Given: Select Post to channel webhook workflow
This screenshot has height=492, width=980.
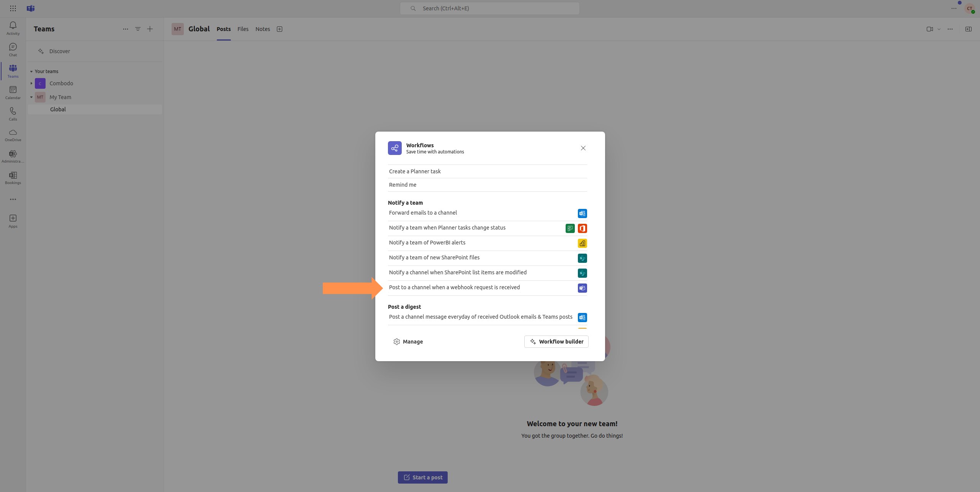Looking at the screenshot, I should click(x=454, y=287).
